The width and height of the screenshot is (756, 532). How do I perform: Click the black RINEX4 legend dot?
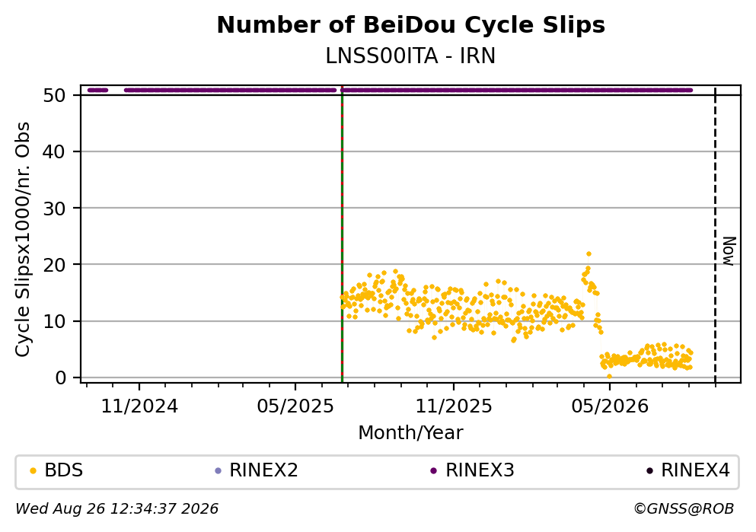tap(649, 471)
